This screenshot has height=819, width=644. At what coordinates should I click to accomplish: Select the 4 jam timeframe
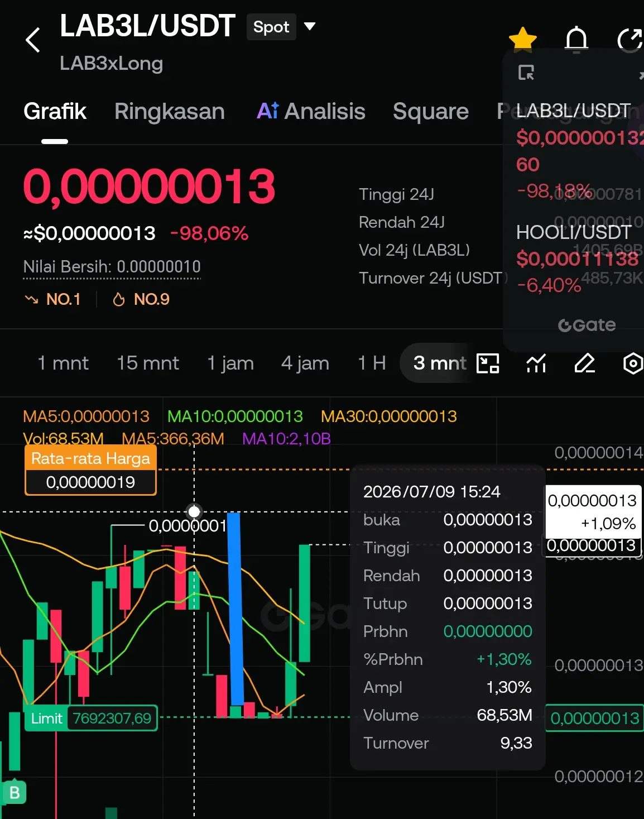(x=305, y=363)
